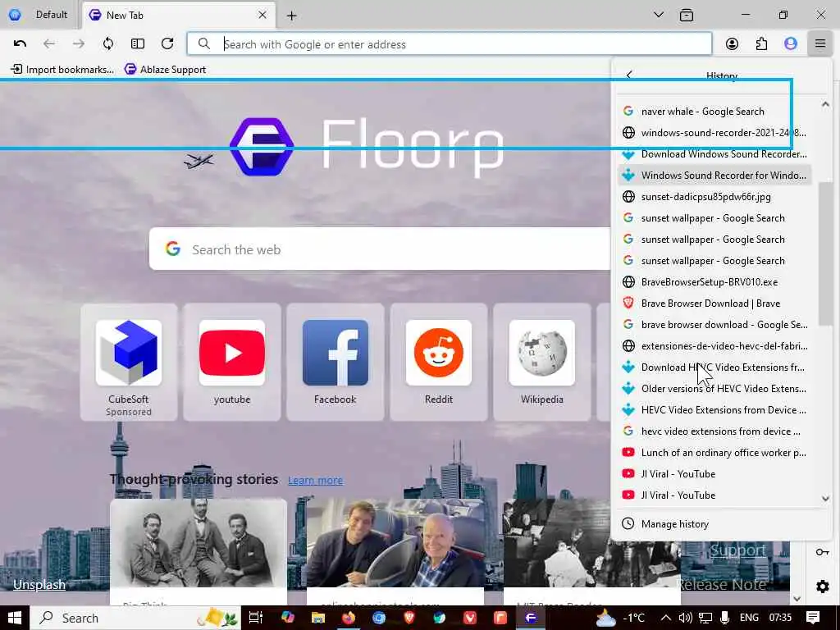This screenshot has height=630, width=840.
Task: Click History panel scroll down arrow
Action: tap(825, 498)
